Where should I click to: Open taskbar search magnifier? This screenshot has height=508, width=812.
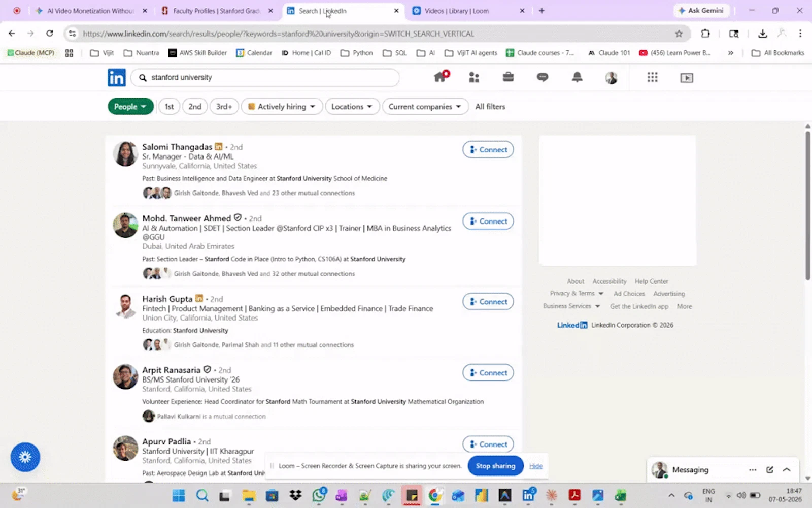coord(202,495)
